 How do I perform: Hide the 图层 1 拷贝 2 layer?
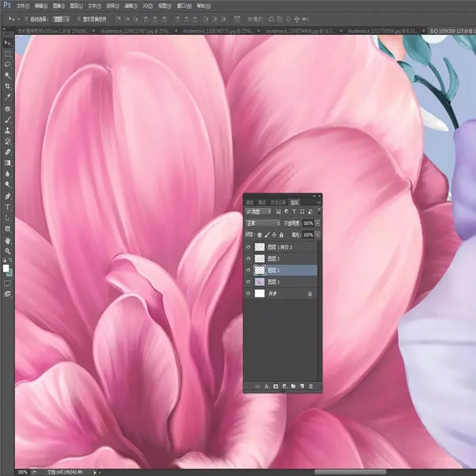[248, 247]
